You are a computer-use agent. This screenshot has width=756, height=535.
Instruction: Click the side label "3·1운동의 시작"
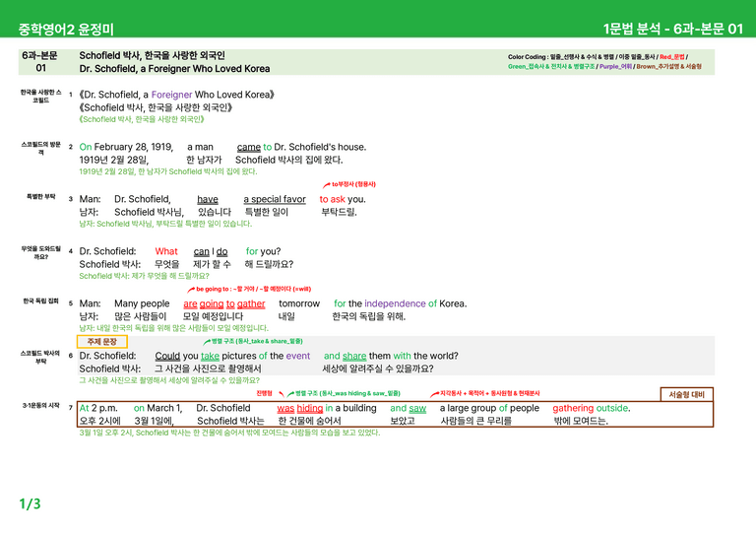41,406
